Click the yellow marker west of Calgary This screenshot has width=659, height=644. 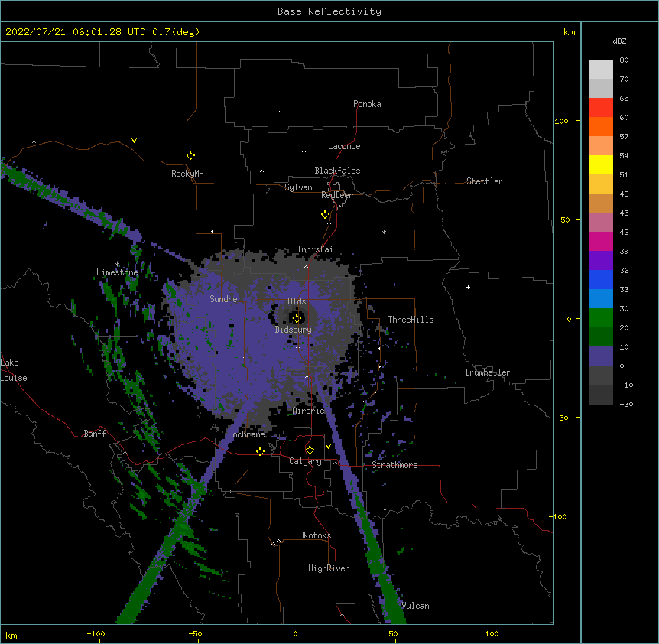(x=260, y=451)
